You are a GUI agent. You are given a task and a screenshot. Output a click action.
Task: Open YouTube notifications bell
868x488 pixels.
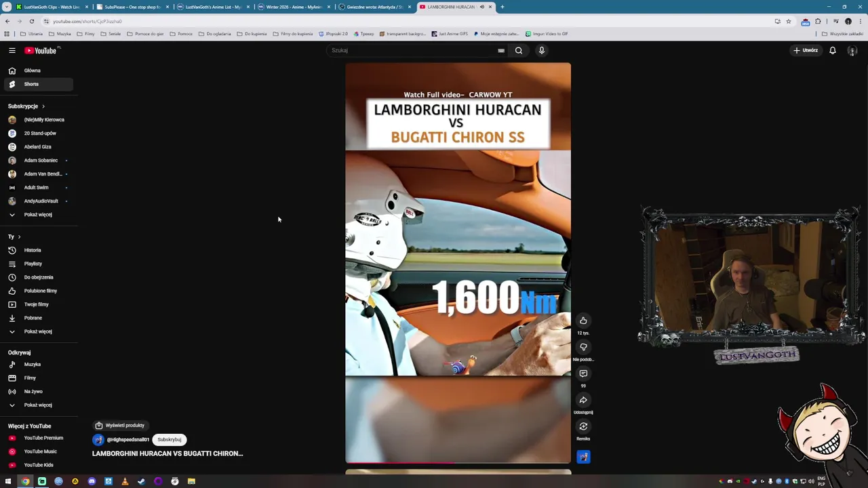click(x=833, y=50)
